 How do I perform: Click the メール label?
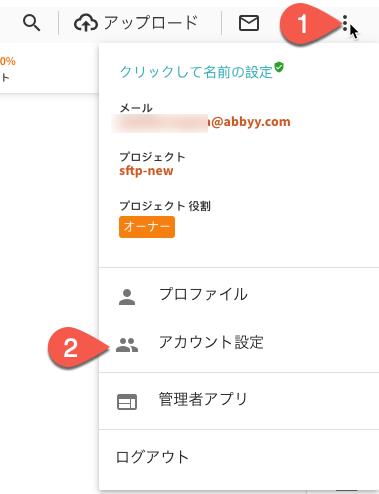136,108
